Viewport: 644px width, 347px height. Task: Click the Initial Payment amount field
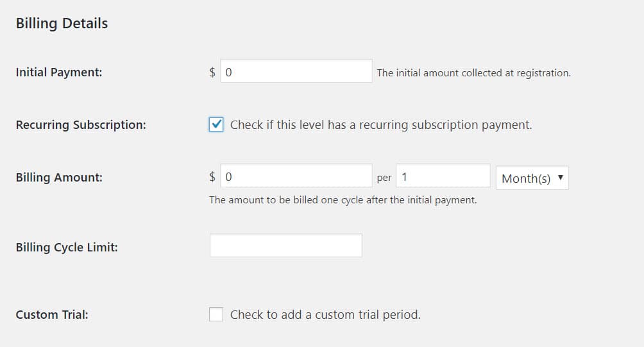pyautogui.click(x=296, y=72)
